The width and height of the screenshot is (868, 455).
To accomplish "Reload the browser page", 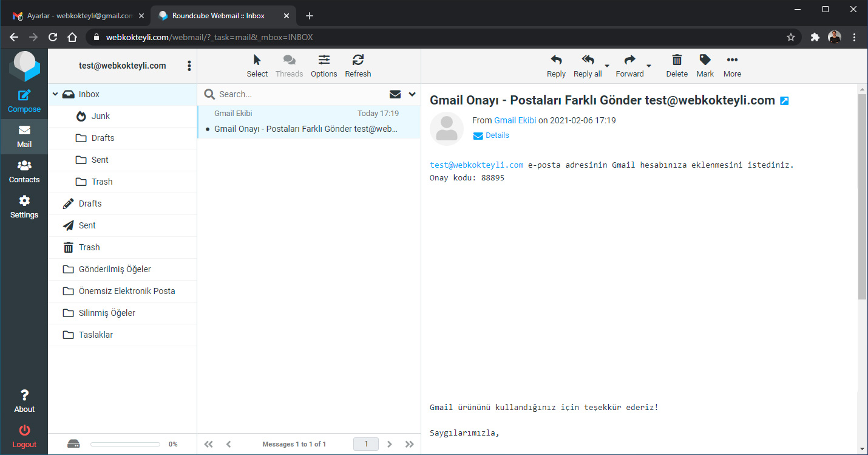I will click(53, 37).
